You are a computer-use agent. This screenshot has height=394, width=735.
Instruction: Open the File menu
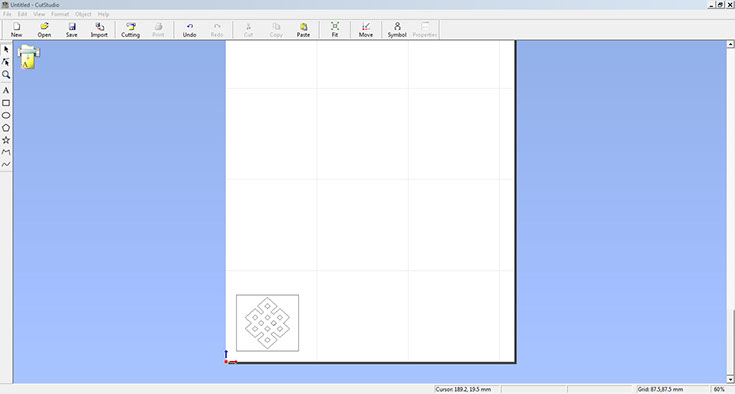(7, 14)
